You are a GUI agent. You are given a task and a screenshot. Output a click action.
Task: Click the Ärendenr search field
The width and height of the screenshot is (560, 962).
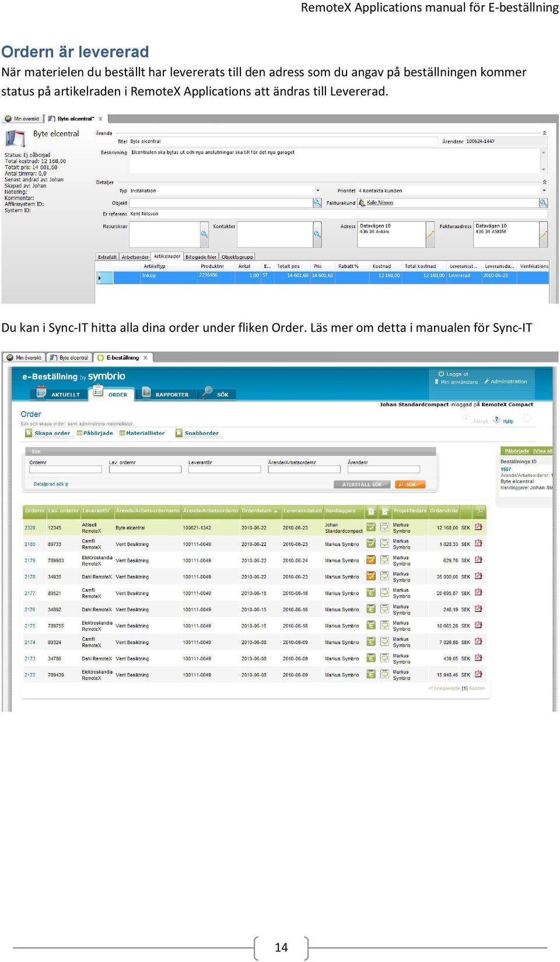pos(384,469)
